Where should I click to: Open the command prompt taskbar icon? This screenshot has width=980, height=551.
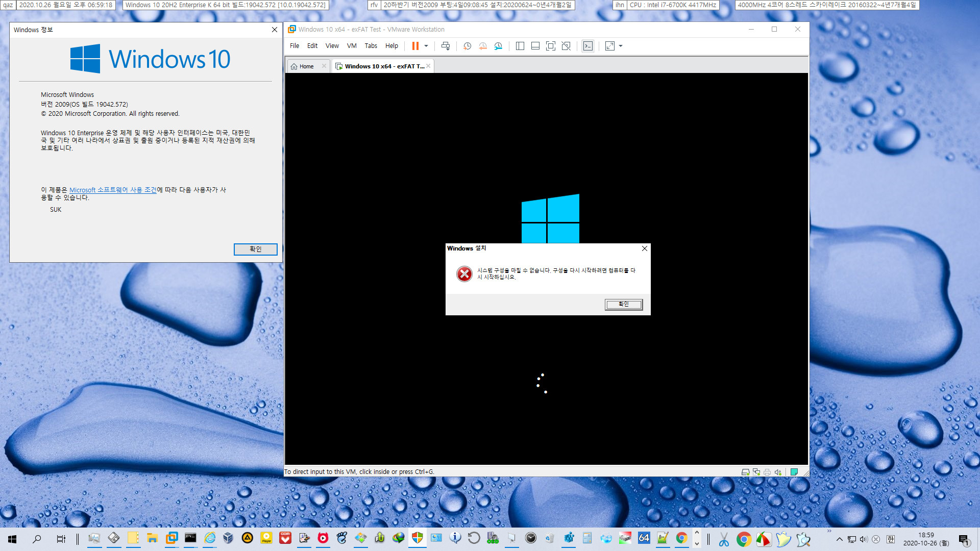pos(190,538)
